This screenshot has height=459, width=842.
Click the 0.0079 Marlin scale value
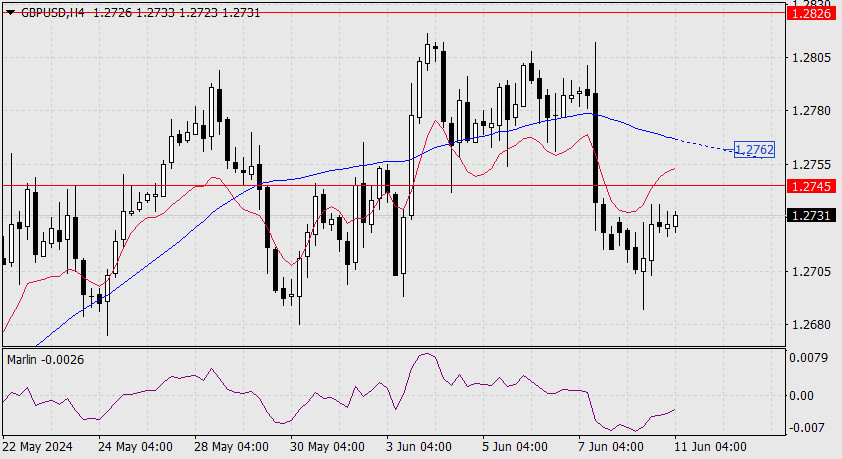(x=808, y=358)
